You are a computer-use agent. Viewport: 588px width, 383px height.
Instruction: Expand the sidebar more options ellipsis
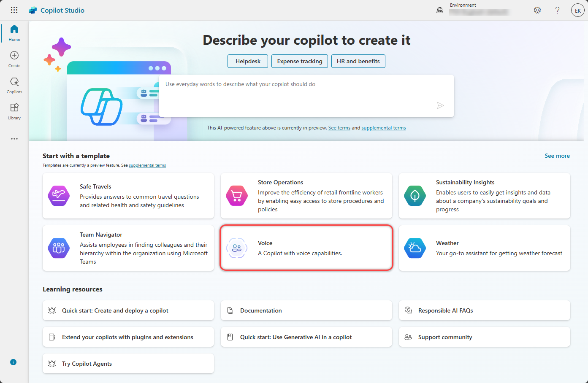coord(14,139)
